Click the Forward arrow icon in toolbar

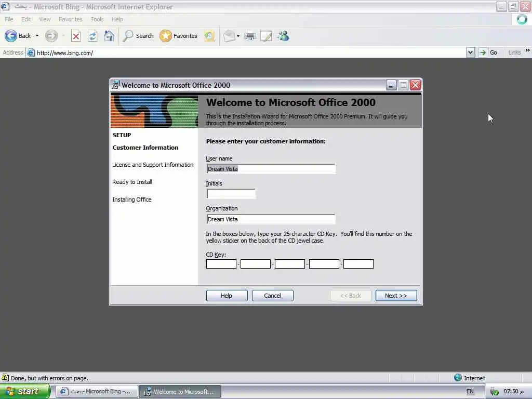tap(51, 36)
